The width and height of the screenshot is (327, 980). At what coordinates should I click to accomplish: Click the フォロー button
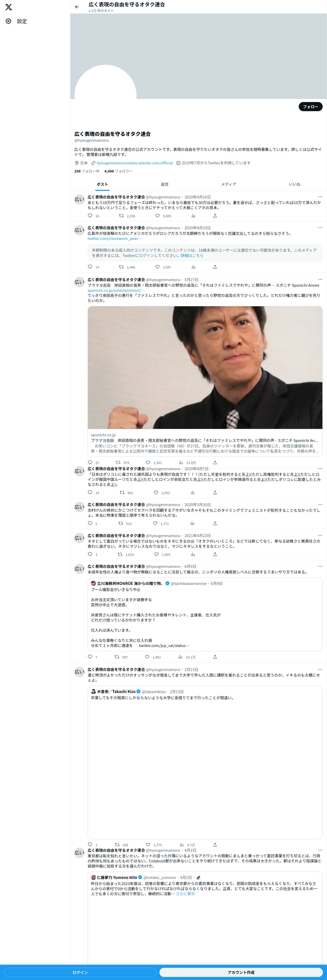pyautogui.click(x=310, y=107)
